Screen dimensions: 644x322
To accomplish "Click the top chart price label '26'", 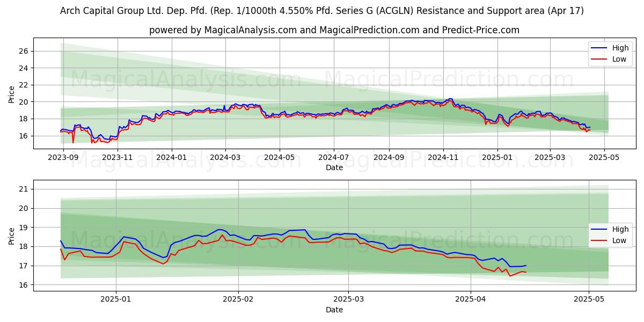I will point(25,51).
